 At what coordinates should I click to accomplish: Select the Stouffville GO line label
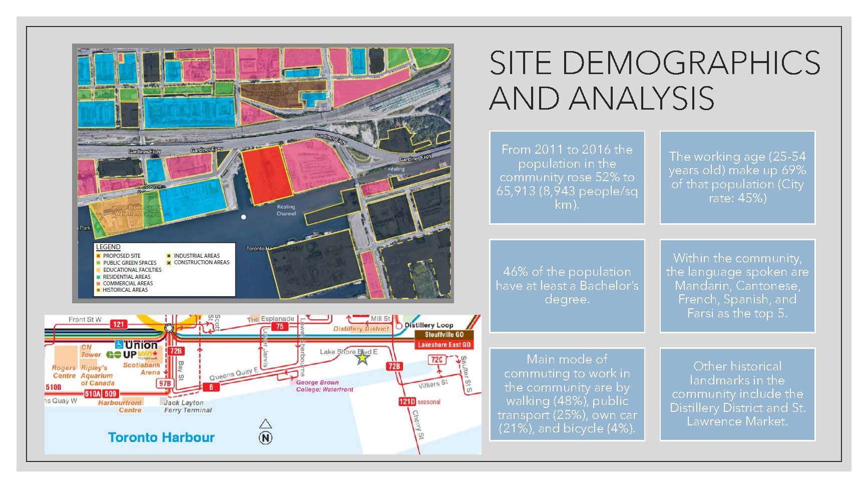pyautogui.click(x=444, y=334)
